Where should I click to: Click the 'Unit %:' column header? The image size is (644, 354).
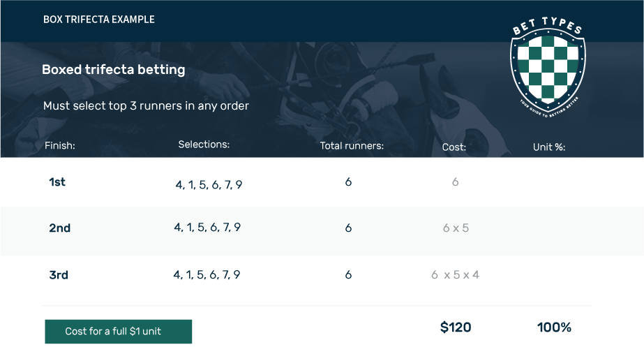pyautogui.click(x=549, y=147)
